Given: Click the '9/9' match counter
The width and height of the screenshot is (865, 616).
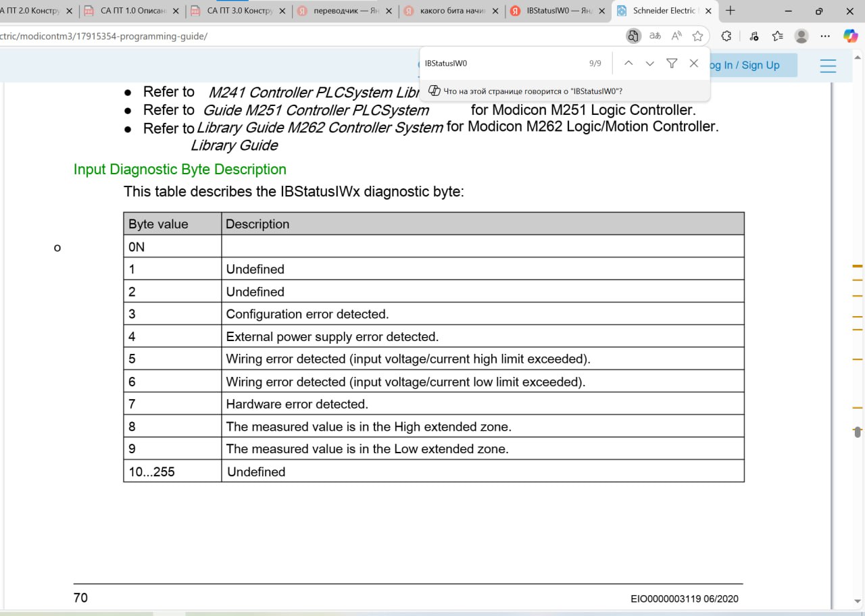Looking at the screenshot, I should (595, 63).
